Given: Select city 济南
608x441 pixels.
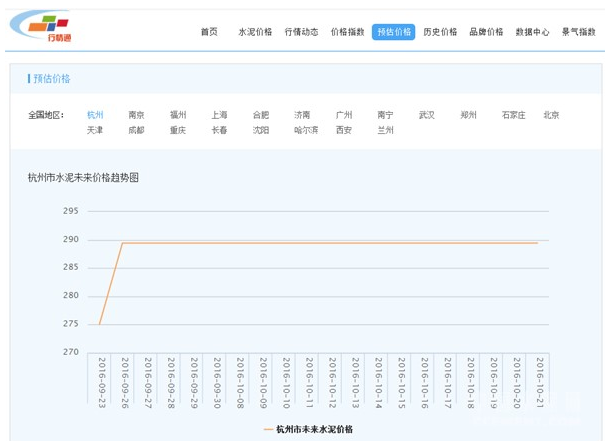Looking at the screenshot, I should pyautogui.click(x=302, y=115).
